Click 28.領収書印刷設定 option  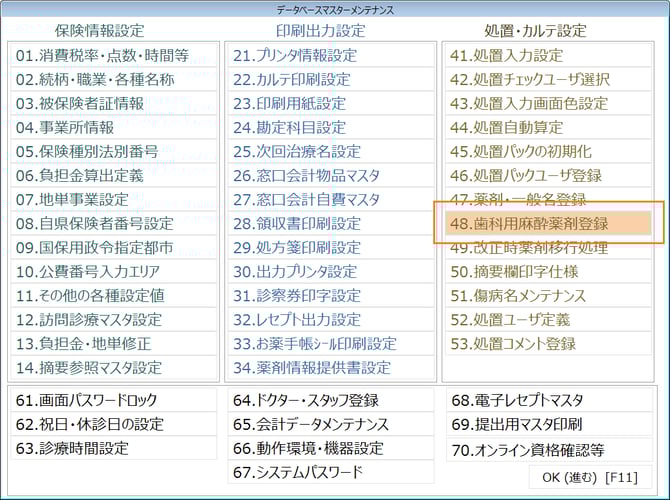click(297, 224)
